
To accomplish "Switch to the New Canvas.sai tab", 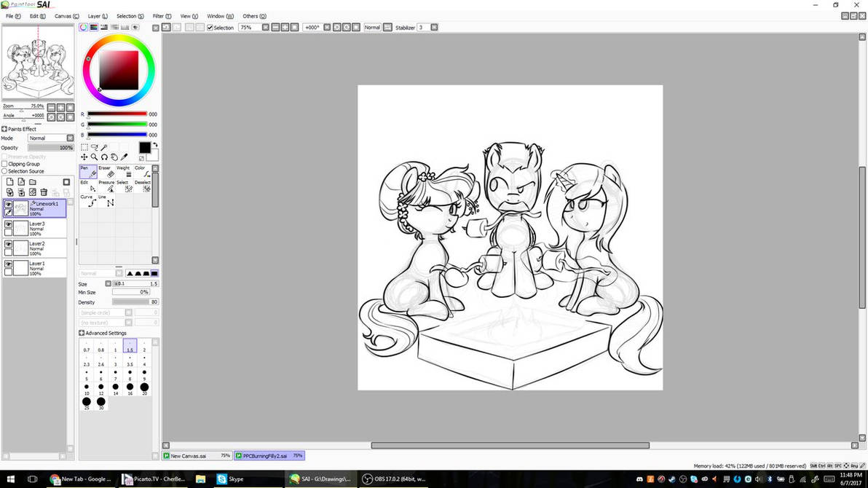I will pos(197,456).
